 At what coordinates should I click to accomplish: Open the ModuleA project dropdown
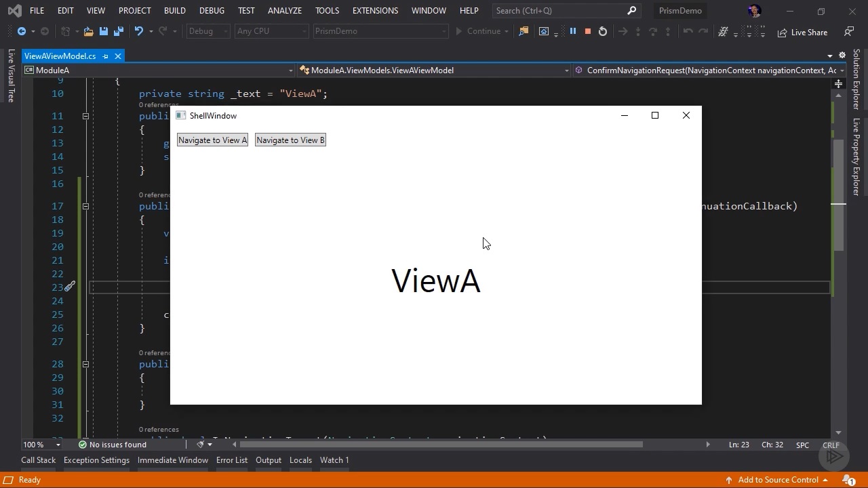tap(290, 70)
